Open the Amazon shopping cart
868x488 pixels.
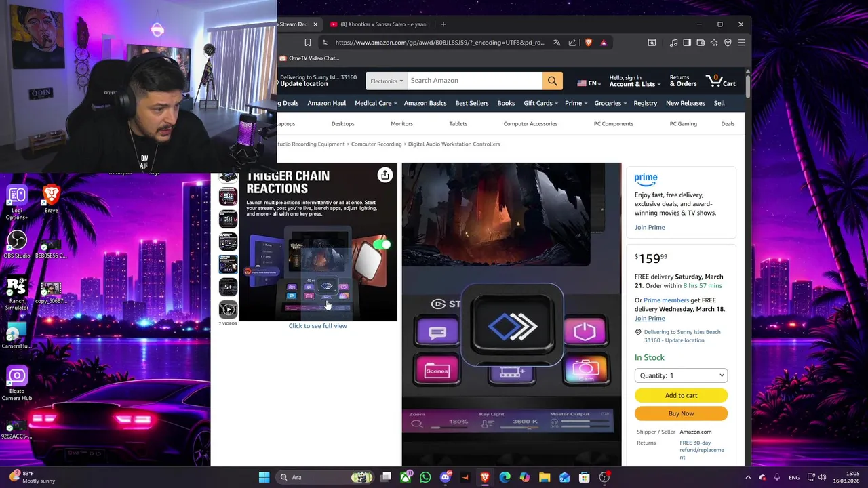[721, 81]
